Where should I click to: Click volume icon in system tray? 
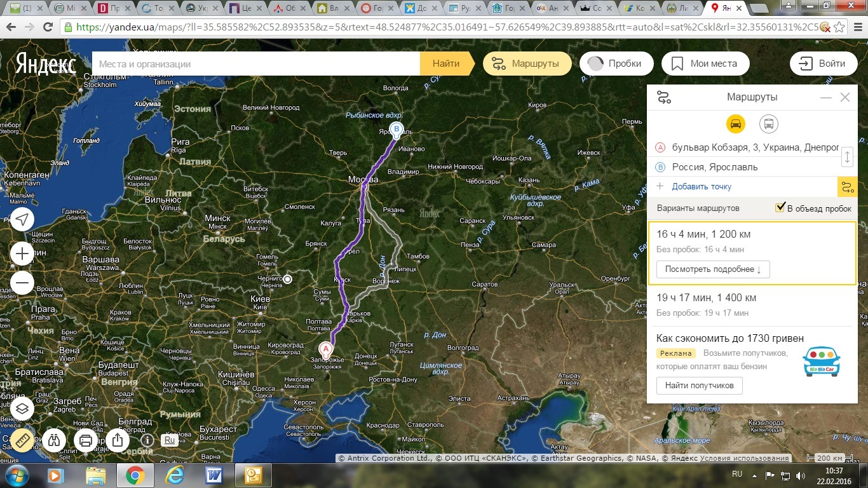799,475
